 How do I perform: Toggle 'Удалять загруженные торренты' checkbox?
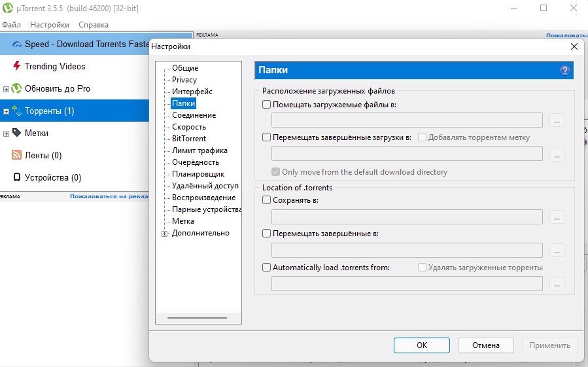[x=423, y=268]
